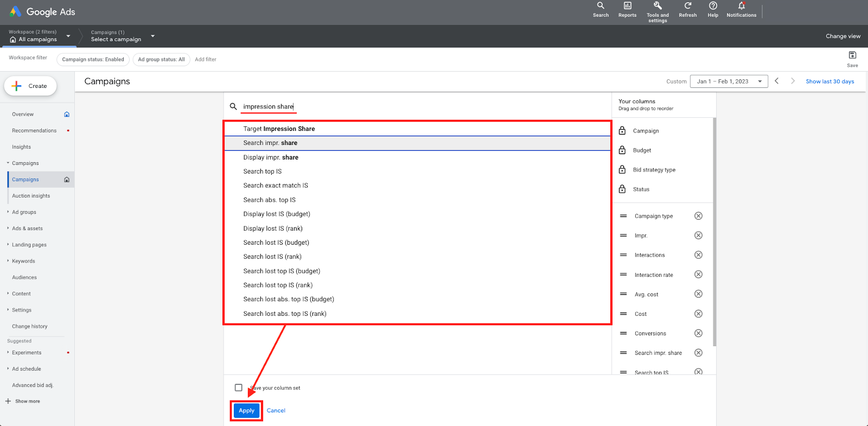868x426 pixels.
Task: Grab the Interactions reorder handle
Action: click(623, 255)
